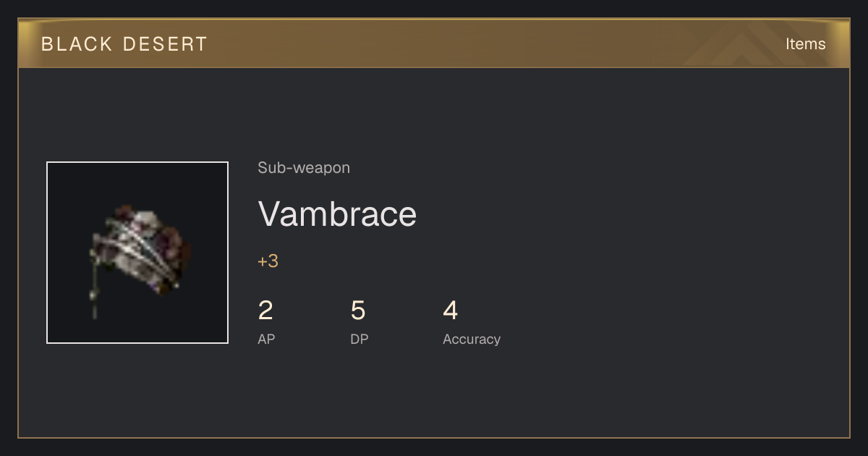Click the gold header banner center
Viewport: 868px width, 456px height.
434,43
